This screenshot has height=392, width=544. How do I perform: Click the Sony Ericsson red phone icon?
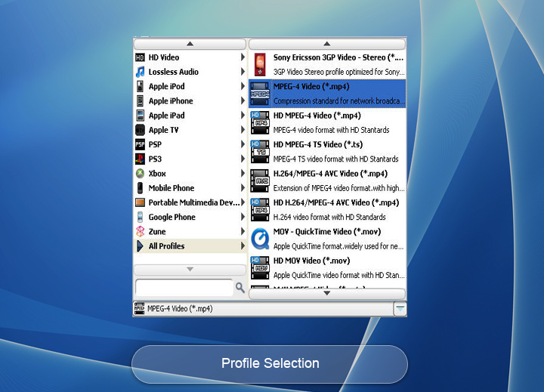[x=260, y=64]
